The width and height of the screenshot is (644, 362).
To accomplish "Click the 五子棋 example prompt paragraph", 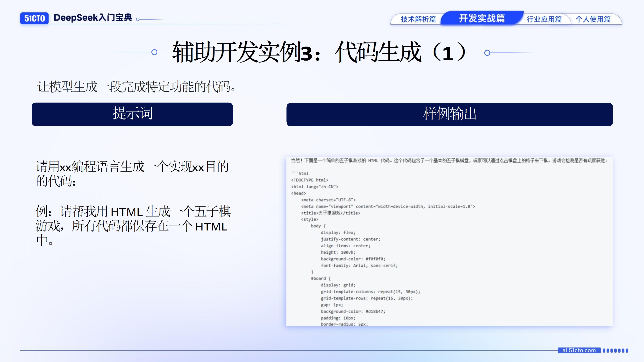I will click(133, 225).
